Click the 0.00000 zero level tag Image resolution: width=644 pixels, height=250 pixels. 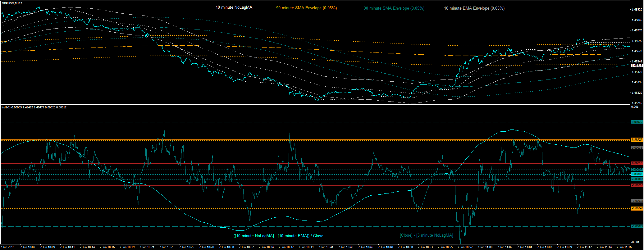tap(637, 174)
